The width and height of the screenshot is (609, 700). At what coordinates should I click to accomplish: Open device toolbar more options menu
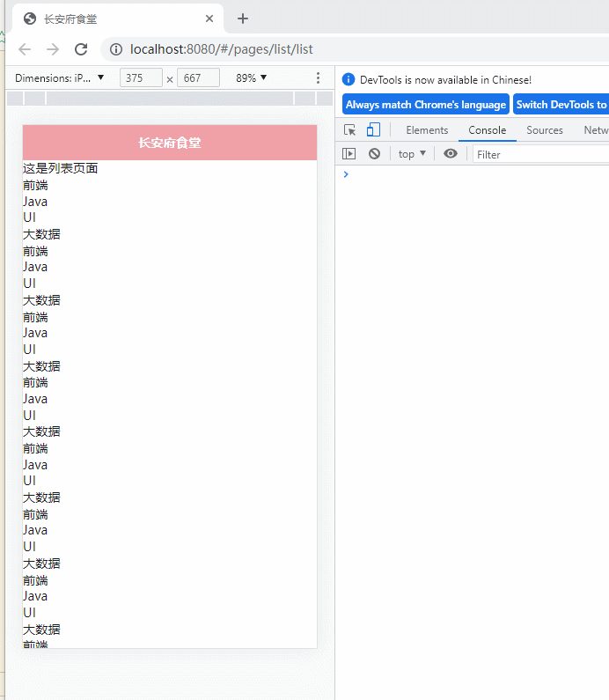point(318,78)
